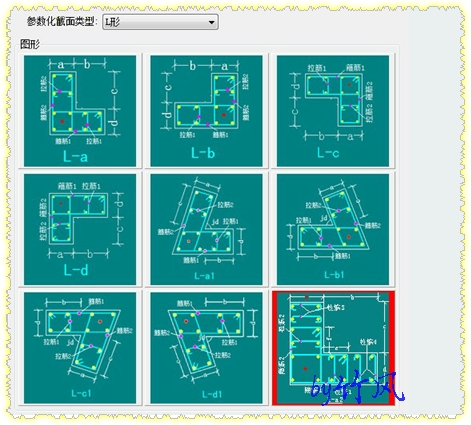Click the L-b1 caption text

334,275
